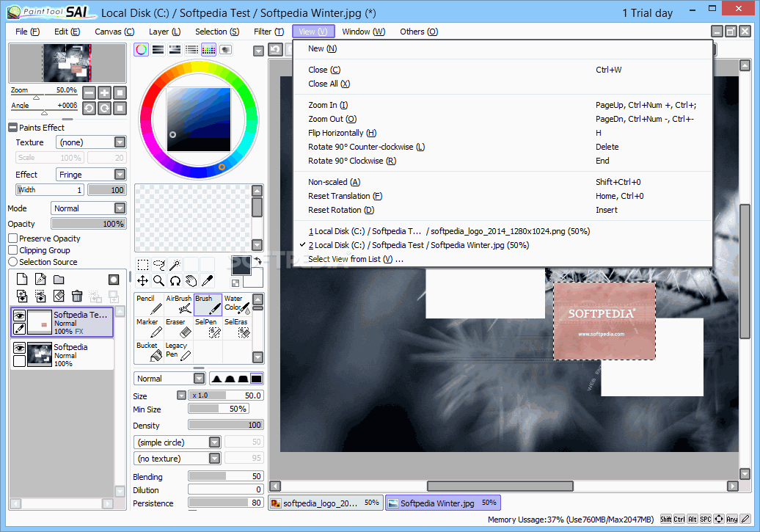Image resolution: width=760 pixels, height=532 pixels.
Task: Expand the dropdown arrow above the canvas
Action: [259, 51]
